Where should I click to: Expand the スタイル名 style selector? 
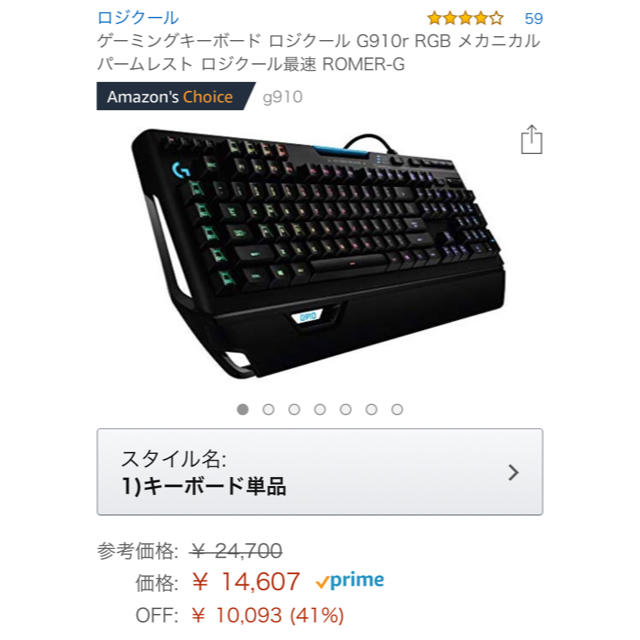(x=320, y=472)
